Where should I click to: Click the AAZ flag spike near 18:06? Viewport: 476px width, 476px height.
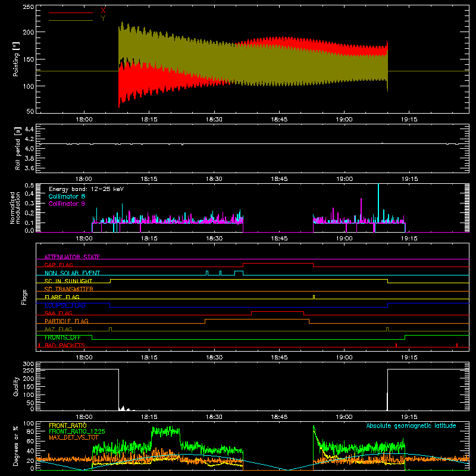[110, 329]
